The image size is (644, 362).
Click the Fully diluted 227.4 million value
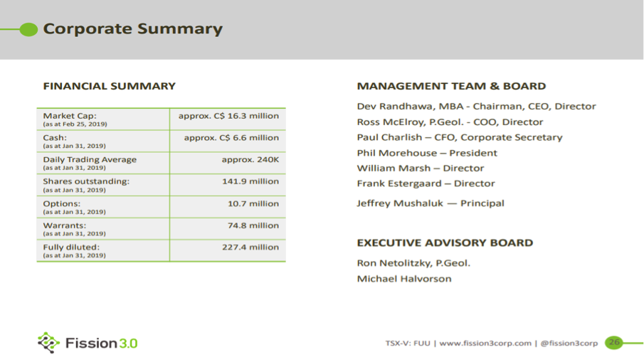250,247
